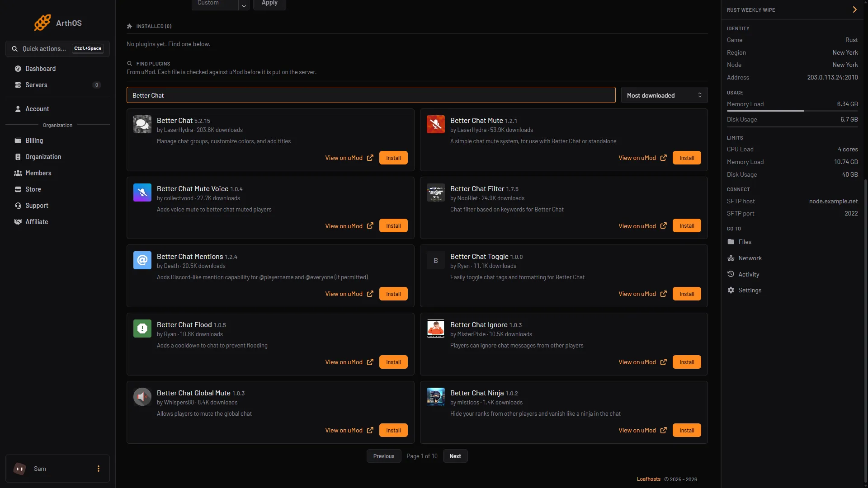Viewport: 868px width, 488px height.
Task: Click the Previous page button
Action: (384, 456)
